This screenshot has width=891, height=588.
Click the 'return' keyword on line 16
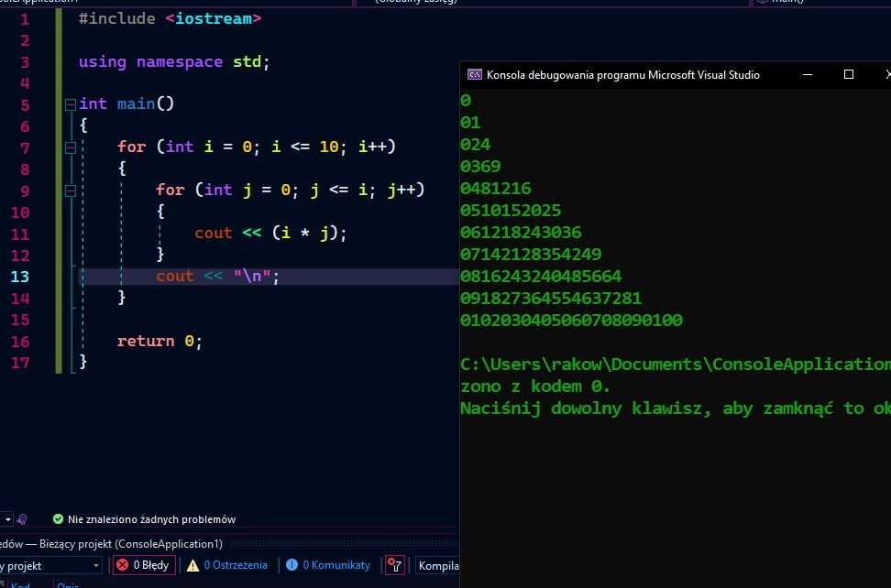tap(146, 342)
